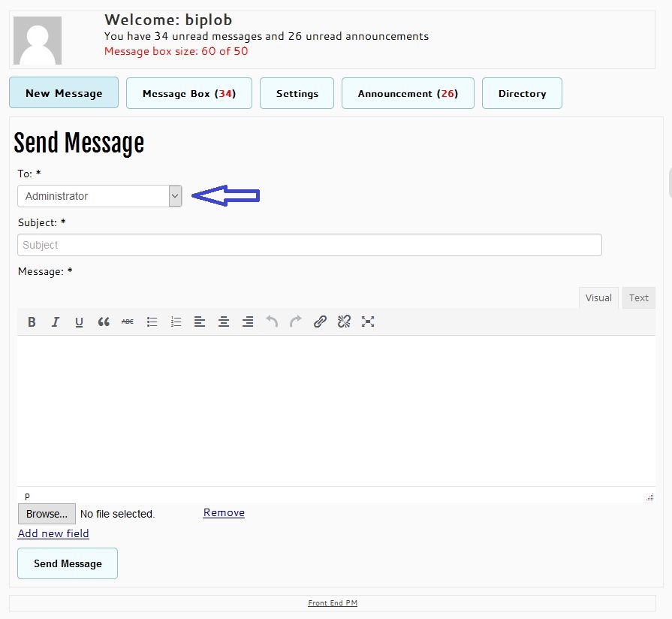Open Announcement (26) tab
Screen dimensions: 672x619
[408, 93]
